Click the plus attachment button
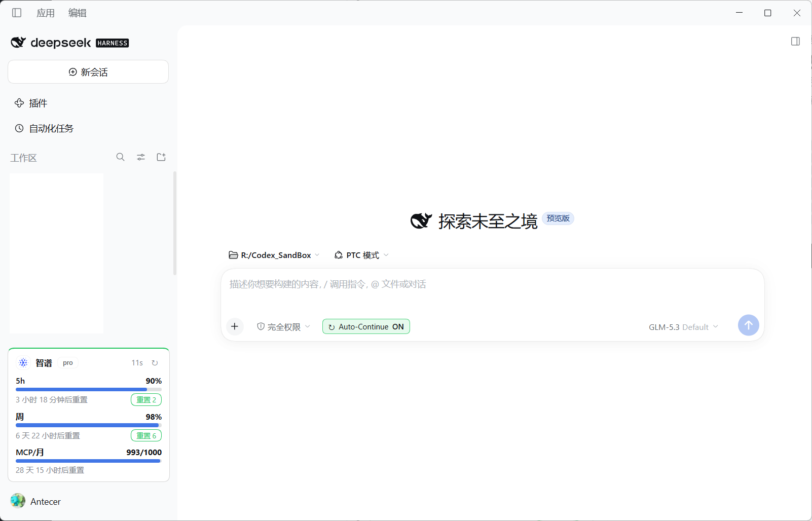 coord(234,326)
